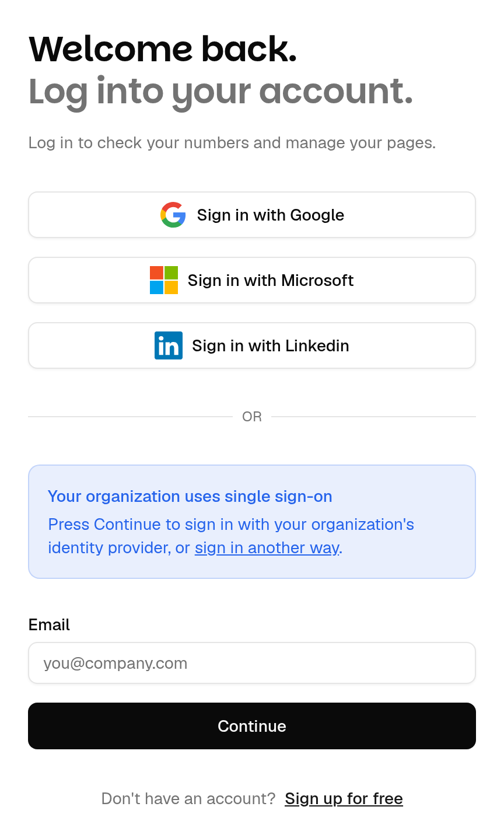Open the Sign up for free link
The image size is (504, 838).
(x=344, y=798)
